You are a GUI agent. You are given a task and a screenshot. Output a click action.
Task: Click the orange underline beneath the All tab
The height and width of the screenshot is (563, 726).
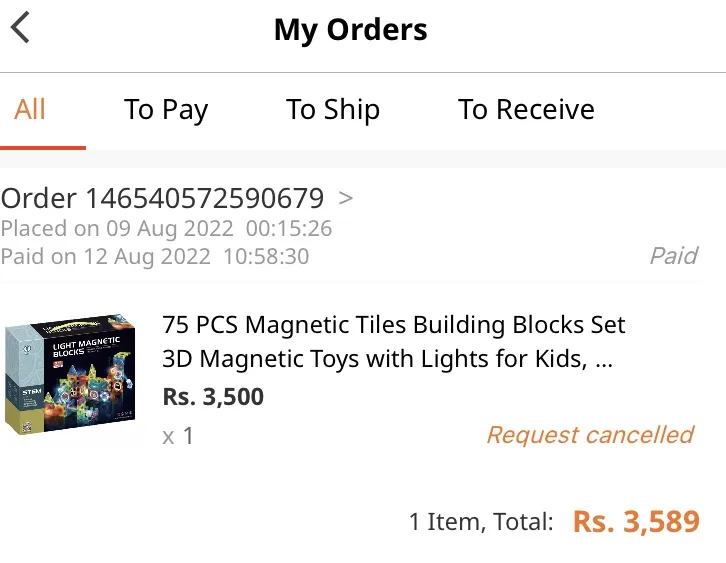point(43,148)
